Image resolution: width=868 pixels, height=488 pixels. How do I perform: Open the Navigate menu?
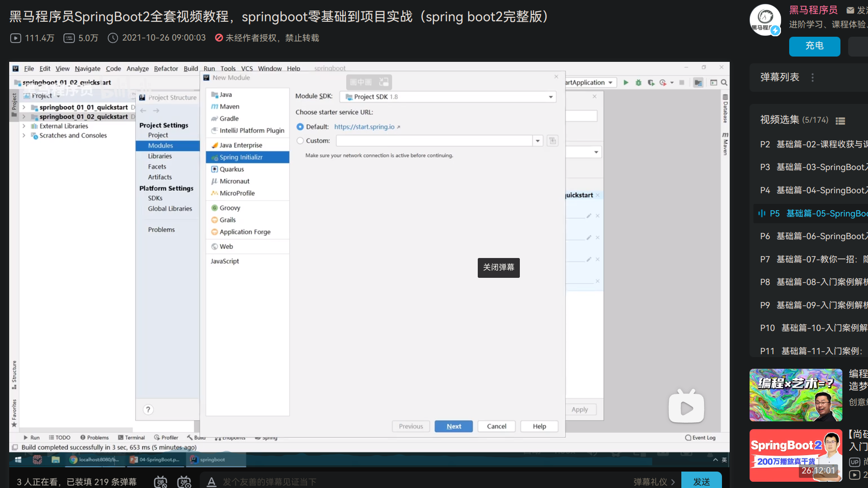[88, 69]
